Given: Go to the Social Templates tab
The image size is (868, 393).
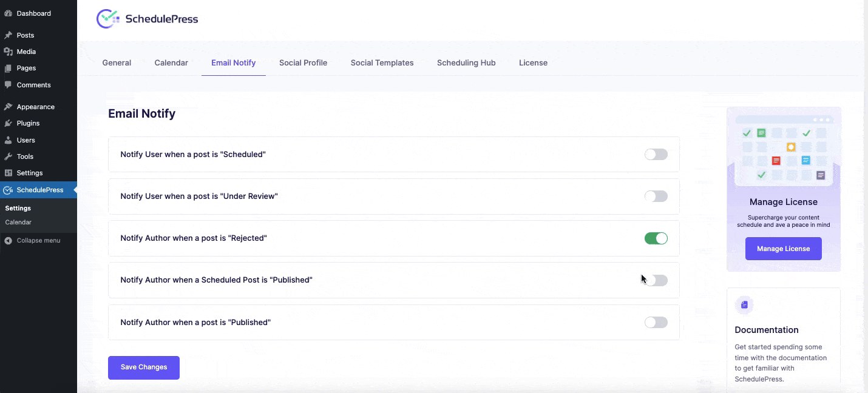Looking at the screenshot, I should 382,62.
